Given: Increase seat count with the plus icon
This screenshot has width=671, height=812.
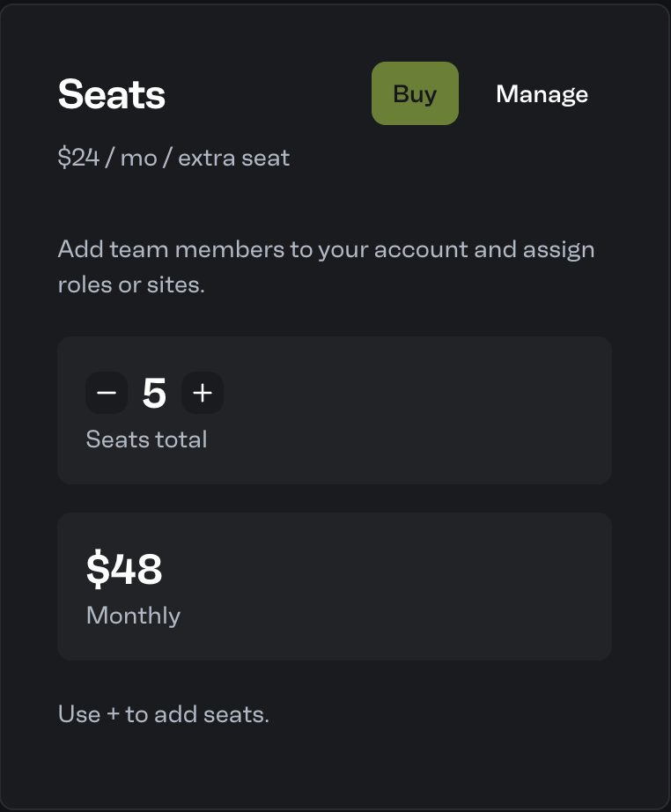Looking at the screenshot, I should [x=203, y=393].
